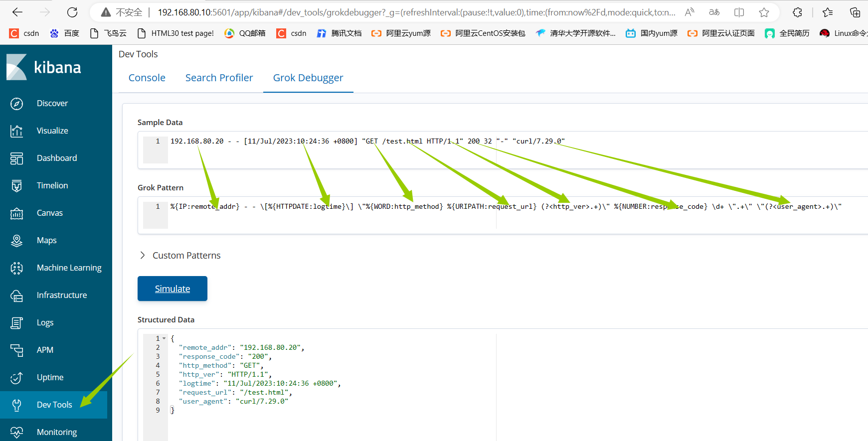Open Infrastructure from the sidebar
Viewport: 868px width, 441px height.
[x=62, y=295]
